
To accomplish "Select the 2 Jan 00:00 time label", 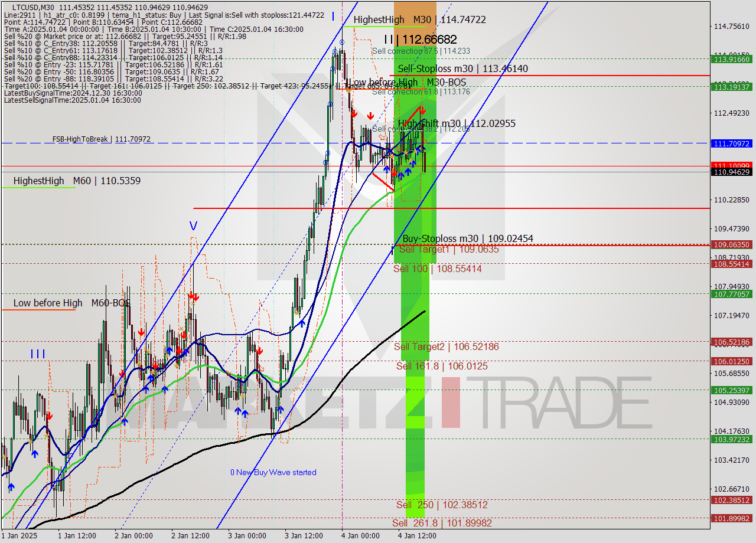I will (133, 536).
